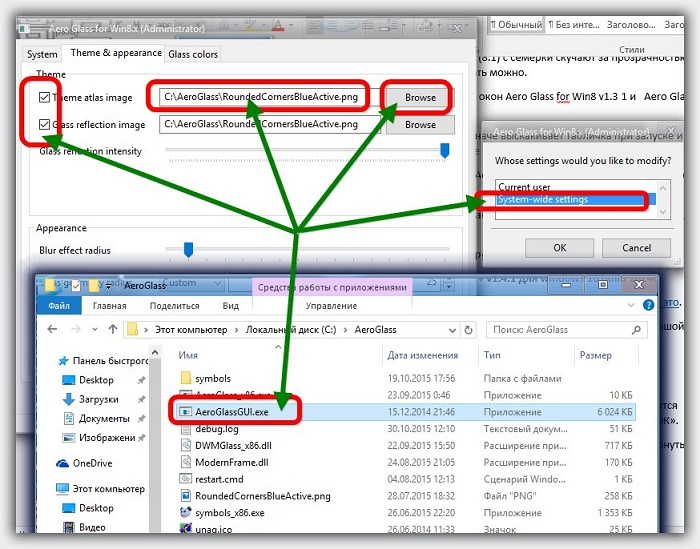Click Cancel in the settings dialog
The height and width of the screenshot is (549, 700).
tap(636, 248)
